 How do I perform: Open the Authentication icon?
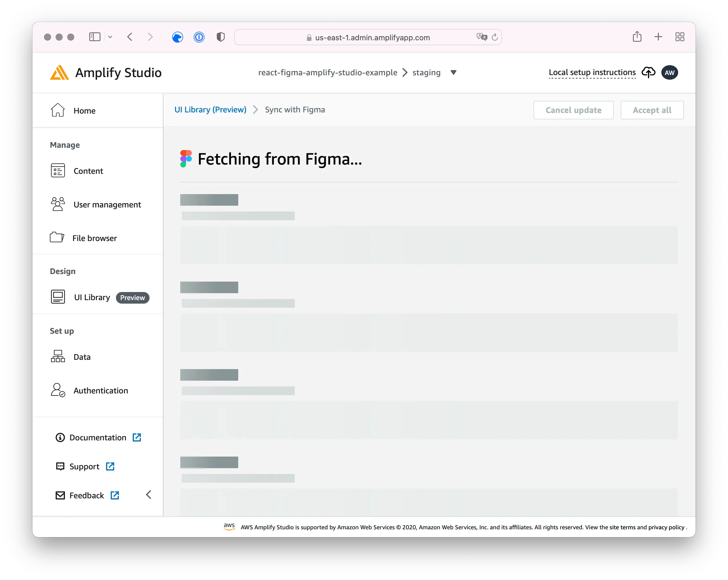(57, 390)
